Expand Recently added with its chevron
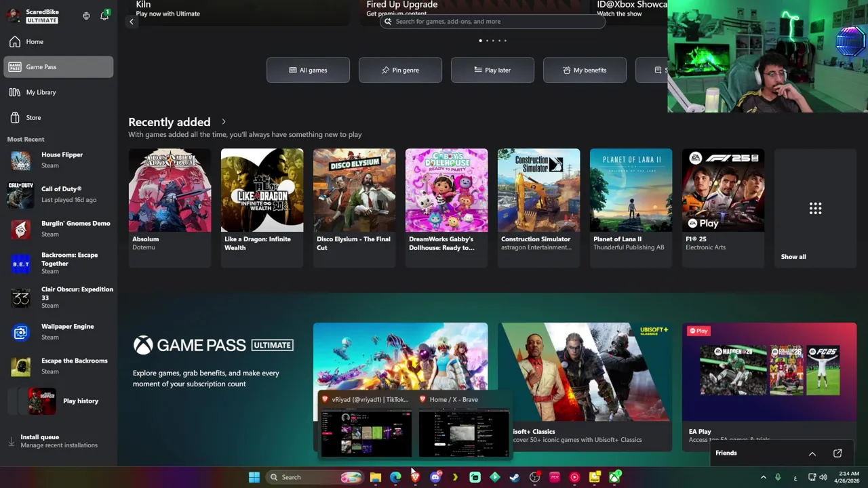The width and height of the screenshot is (868, 488). pos(224,122)
